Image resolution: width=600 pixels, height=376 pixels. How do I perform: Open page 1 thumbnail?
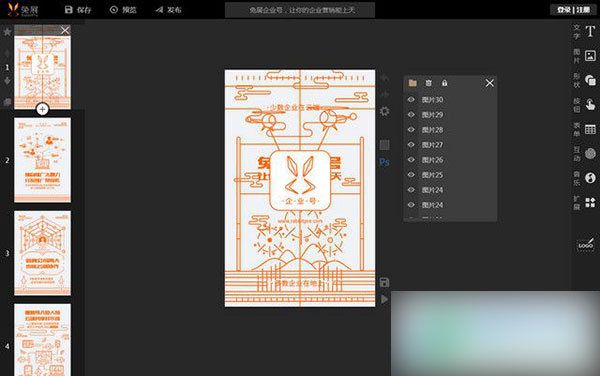42,68
